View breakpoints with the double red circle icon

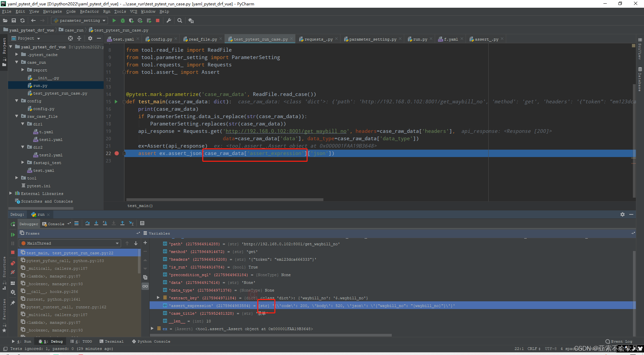13,263
